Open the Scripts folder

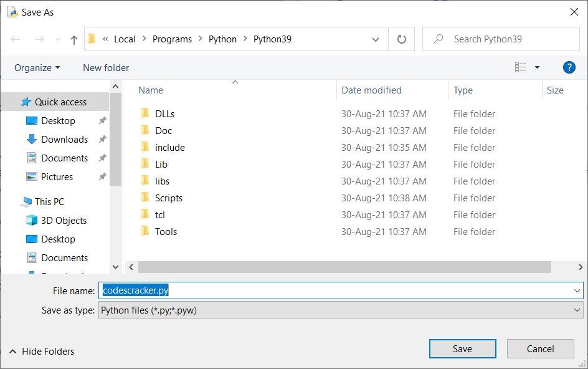click(x=167, y=198)
